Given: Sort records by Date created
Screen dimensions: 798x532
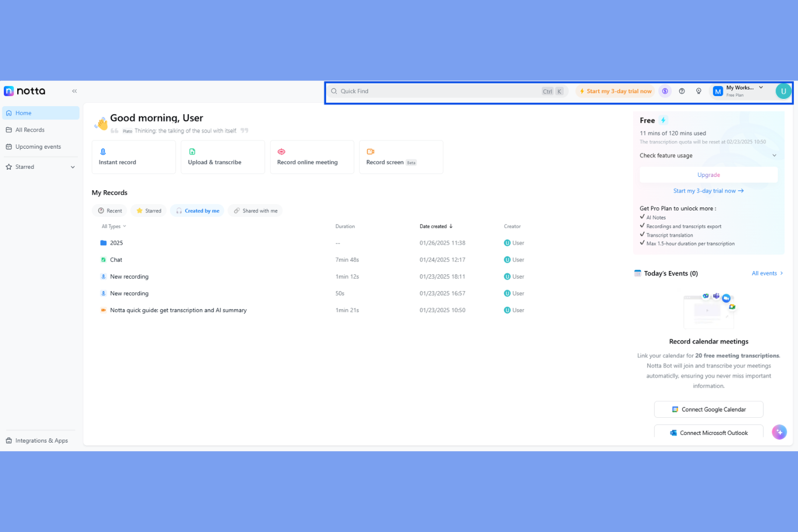Looking at the screenshot, I should pos(436,226).
